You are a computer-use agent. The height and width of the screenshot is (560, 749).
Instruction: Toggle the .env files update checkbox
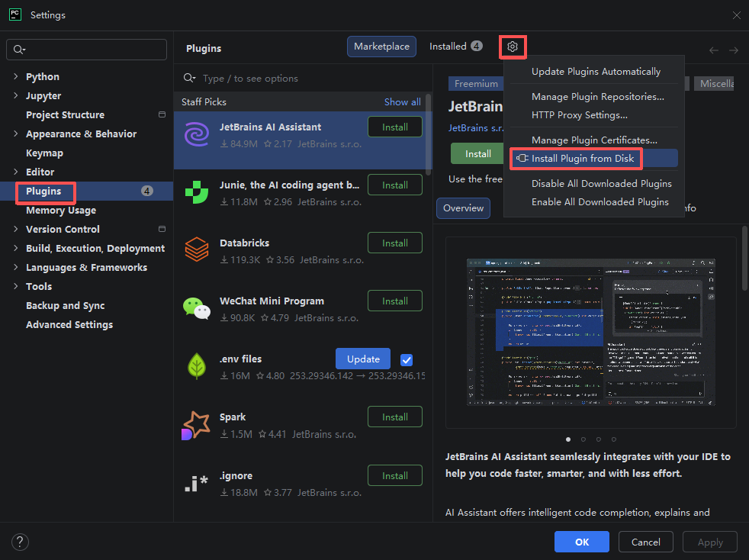point(407,360)
